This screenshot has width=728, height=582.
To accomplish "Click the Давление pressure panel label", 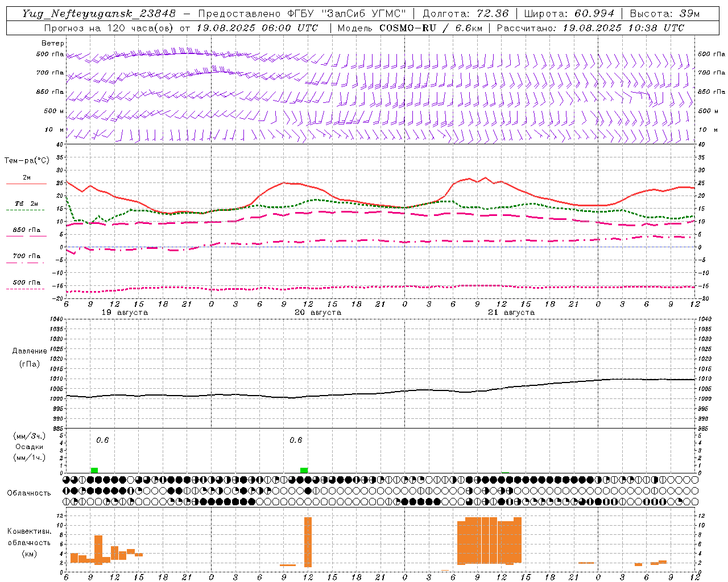I will click(30, 351).
